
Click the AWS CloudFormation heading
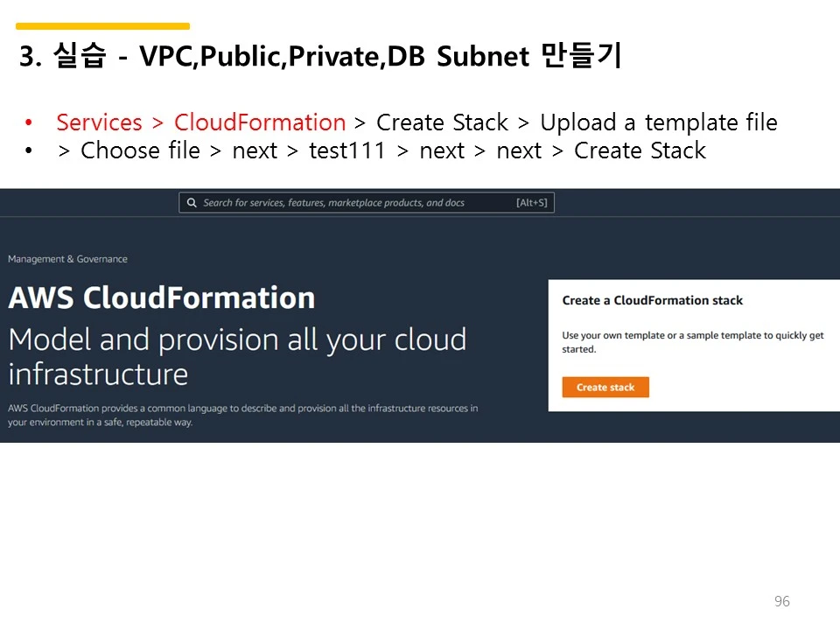click(162, 297)
